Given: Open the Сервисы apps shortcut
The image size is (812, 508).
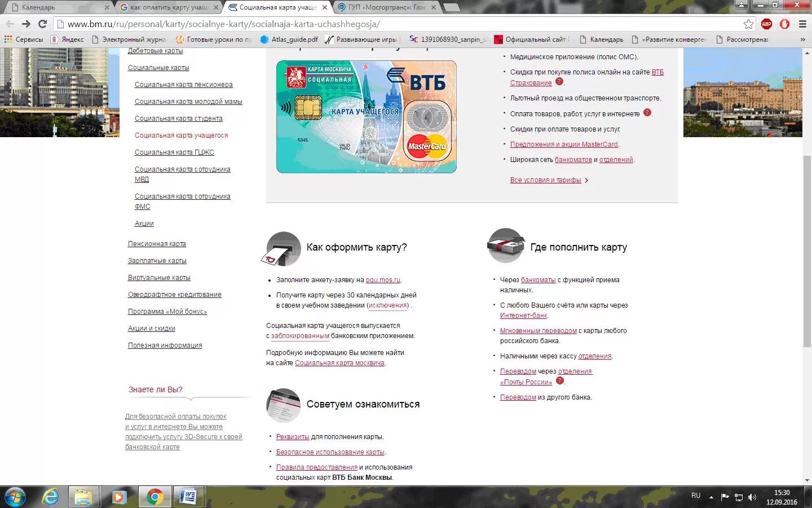Looking at the screenshot, I should point(24,40).
